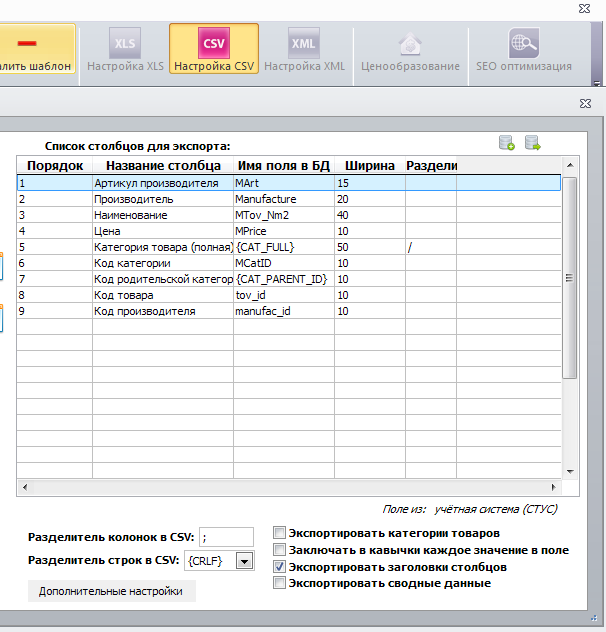
Task: Click the window resize grip icon
Action: click(594, 617)
